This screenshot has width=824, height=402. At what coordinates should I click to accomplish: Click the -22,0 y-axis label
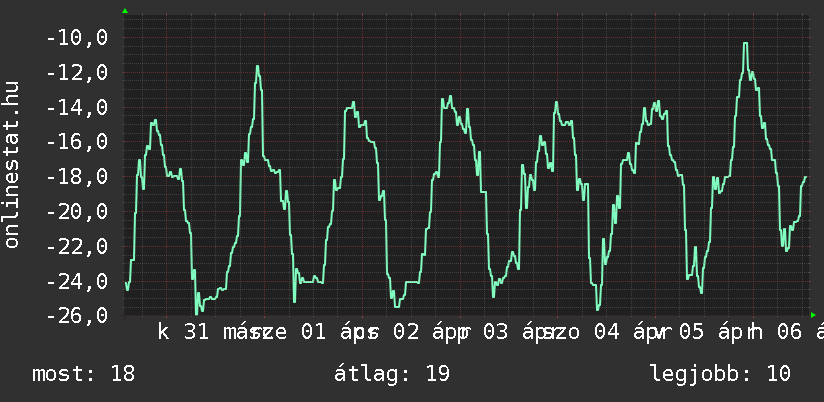(x=77, y=246)
